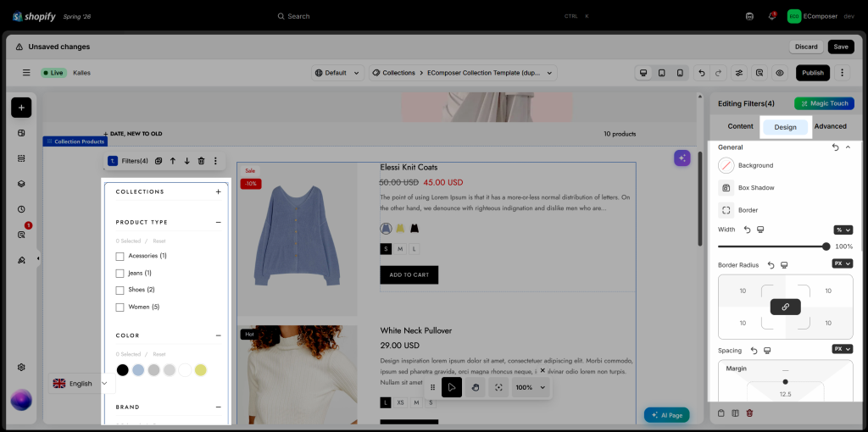Collapse the Brand filter group
The image size is (868, 432).
pos(218,407)
